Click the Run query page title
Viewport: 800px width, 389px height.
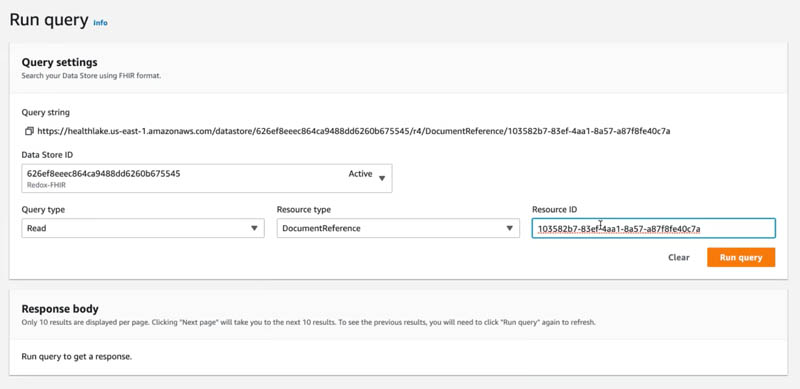[49, 20]
